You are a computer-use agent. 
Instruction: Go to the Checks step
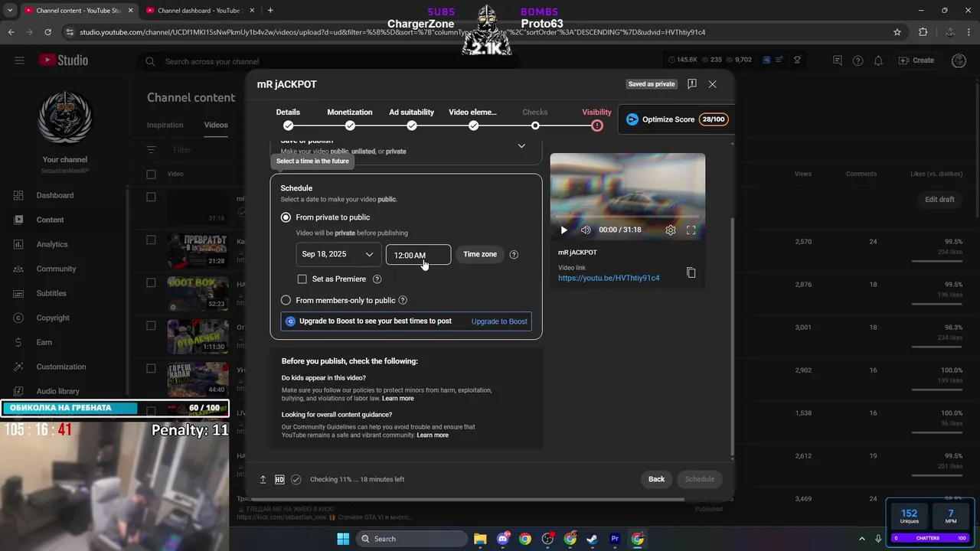(x=535, y=118)
